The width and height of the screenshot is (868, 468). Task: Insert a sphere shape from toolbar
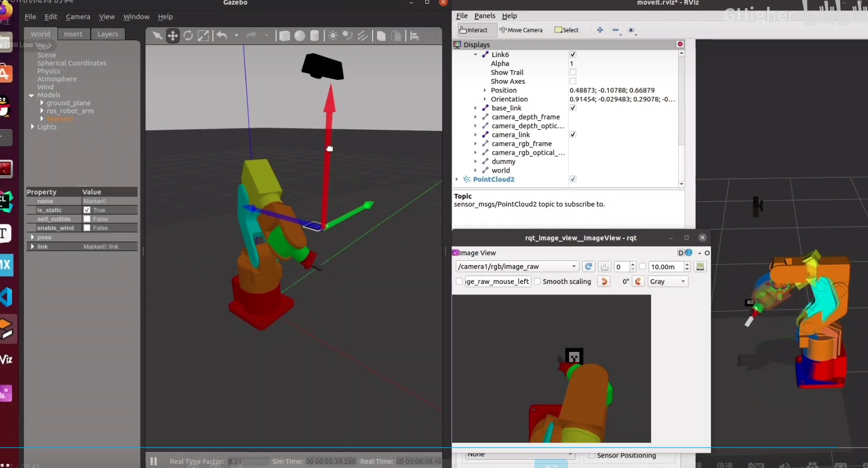click(x=299, y=36)
